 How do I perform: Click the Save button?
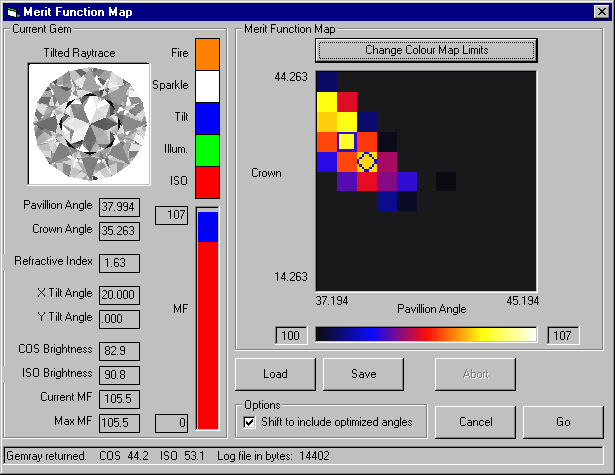[x=364, y=374]
